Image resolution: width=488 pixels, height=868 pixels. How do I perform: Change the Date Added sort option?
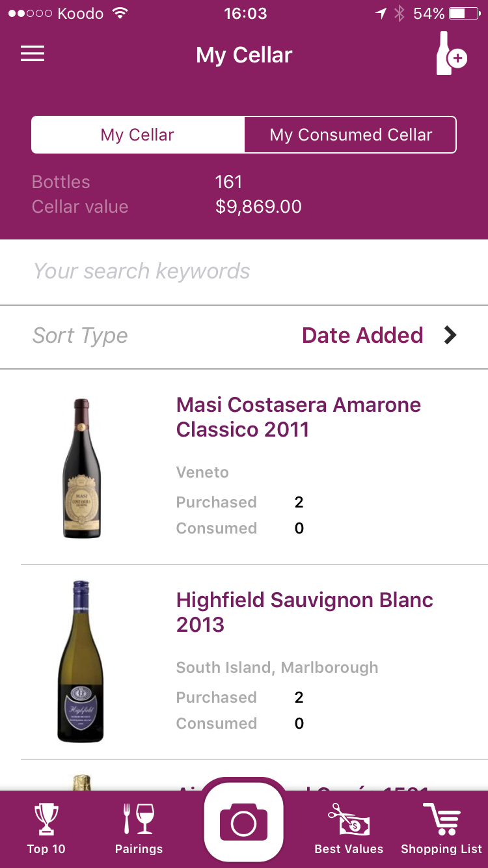point(362,335)
